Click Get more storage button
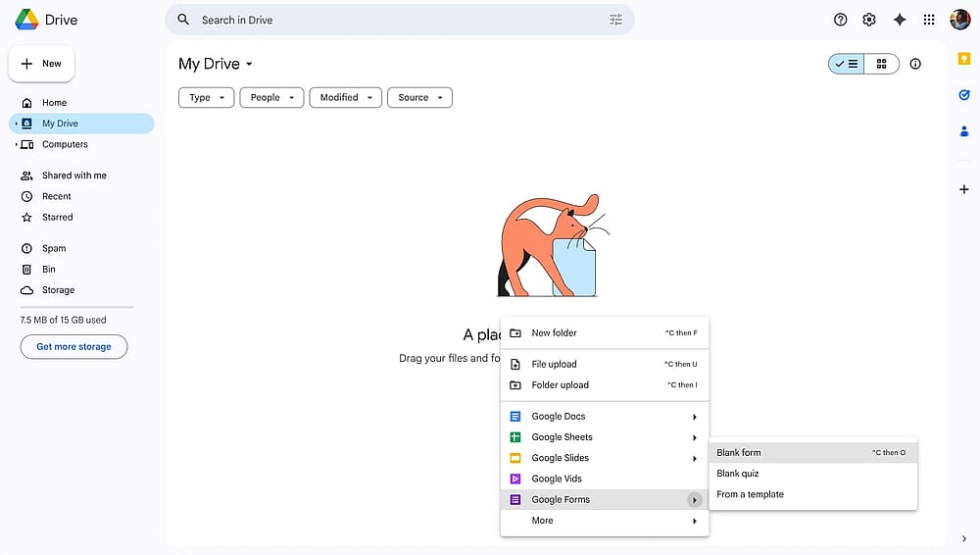 tap(73, 347)
